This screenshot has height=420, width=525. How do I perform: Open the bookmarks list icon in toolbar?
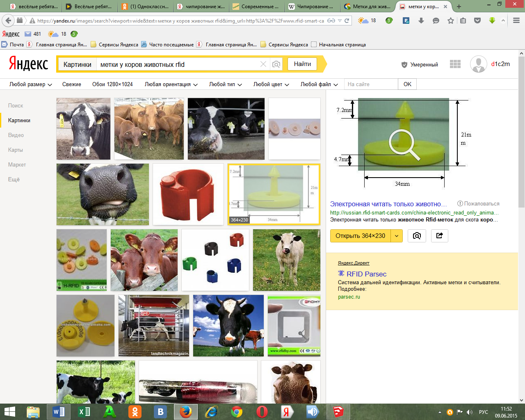(x=463, y=21)
